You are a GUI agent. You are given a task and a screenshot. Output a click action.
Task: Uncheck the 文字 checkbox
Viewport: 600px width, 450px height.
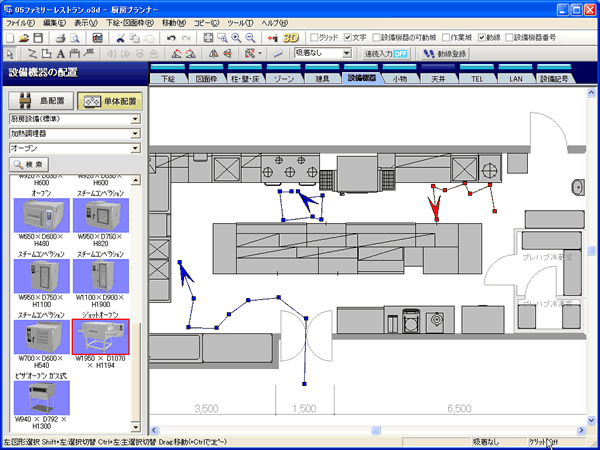(x=347, y=37)
